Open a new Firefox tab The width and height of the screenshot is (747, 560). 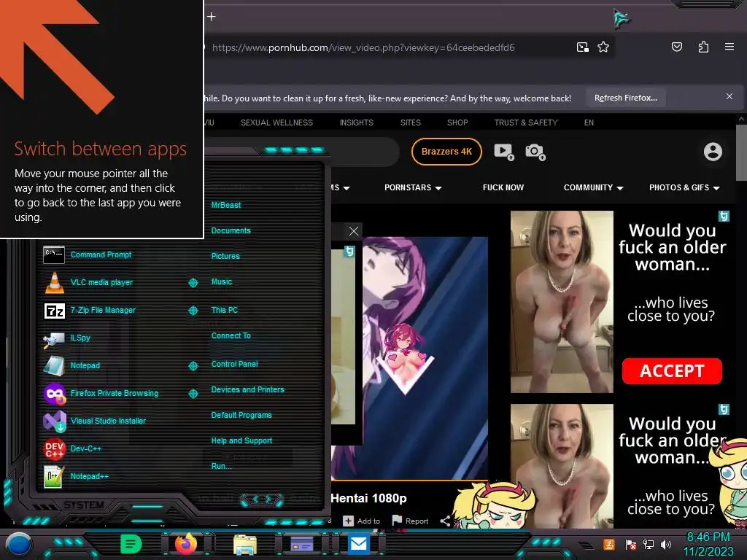[x=212, y=17]
